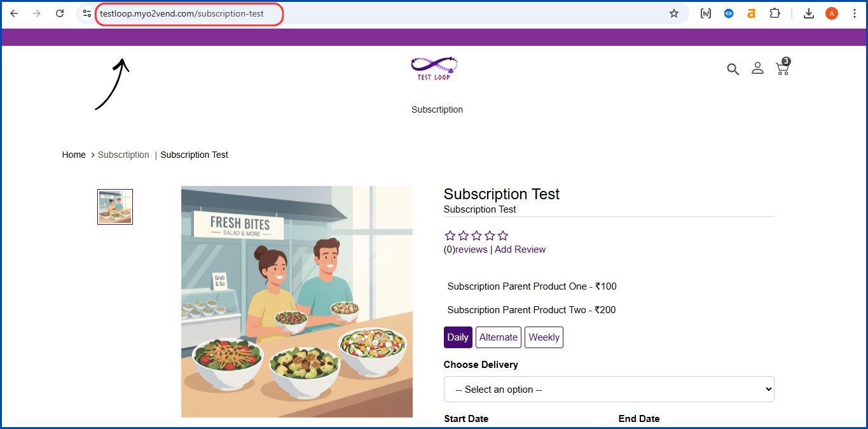Image resolution: width=868 pixels, height=429 pixels.
Task: Open the Chrome three-dot menu
Action: (855, 13)
